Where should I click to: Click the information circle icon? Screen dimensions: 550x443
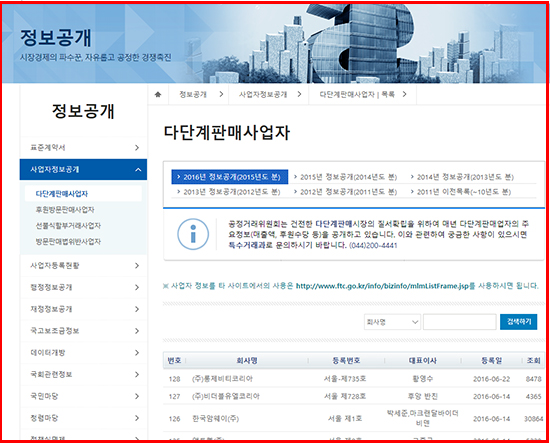click(193, 234)
